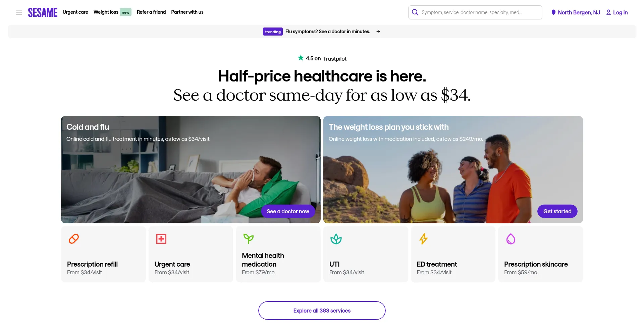The width and height of the screenshot is (644, 333).
Task: Select the Refer a friend link
Action: 151,12
